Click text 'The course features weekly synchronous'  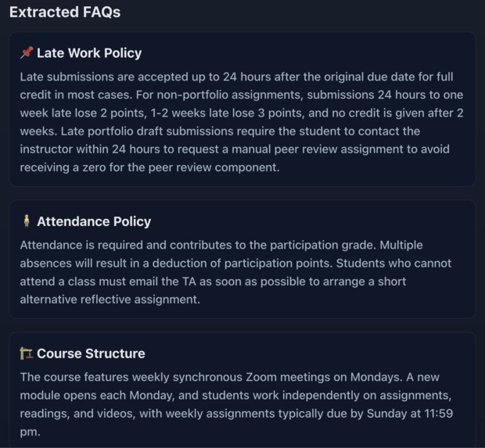131,377
